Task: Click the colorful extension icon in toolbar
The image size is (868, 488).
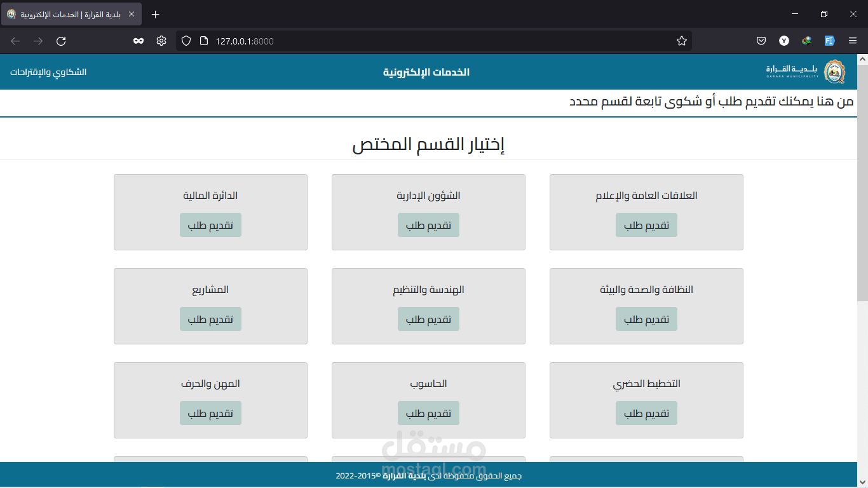Action: [x=806, y=41]
